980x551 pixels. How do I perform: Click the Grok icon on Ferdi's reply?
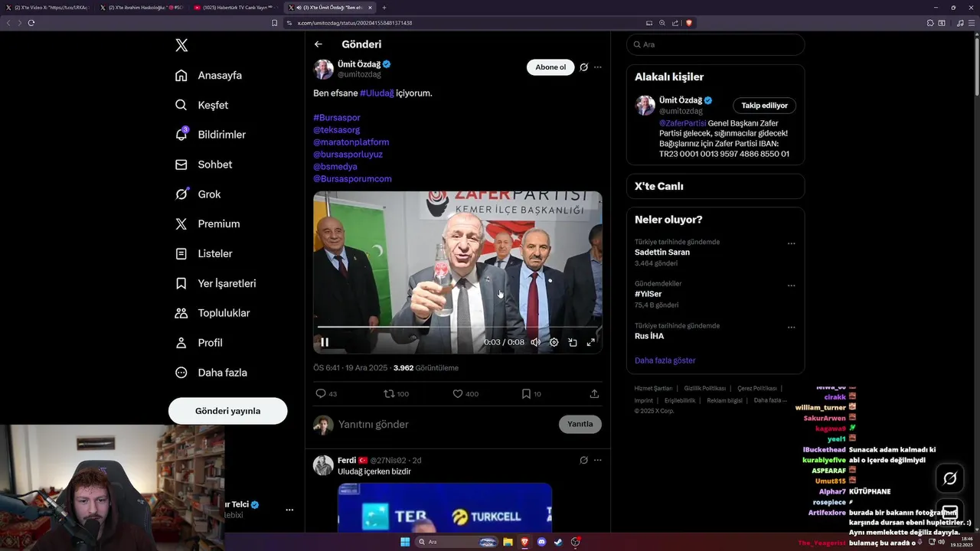[583, 460]
